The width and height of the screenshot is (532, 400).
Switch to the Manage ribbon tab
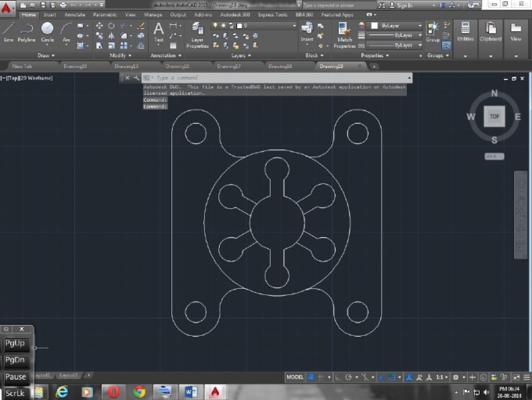(x=153, y=15)
